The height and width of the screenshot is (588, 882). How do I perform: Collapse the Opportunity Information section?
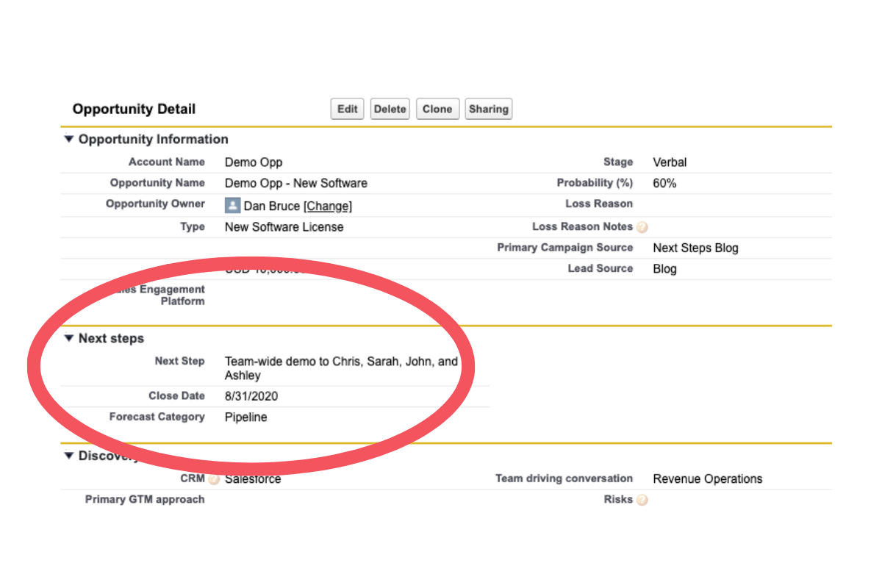[68, 139]
